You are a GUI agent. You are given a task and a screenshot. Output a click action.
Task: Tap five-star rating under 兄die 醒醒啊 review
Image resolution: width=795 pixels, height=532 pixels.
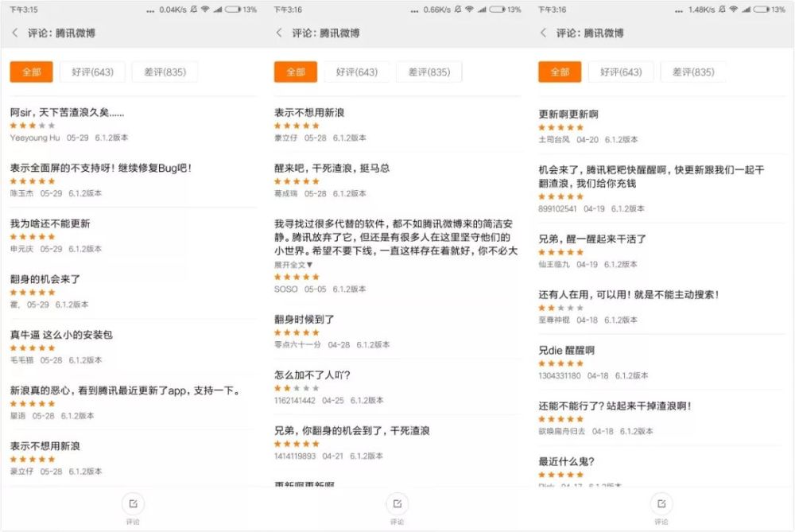(x=560, y=363)
